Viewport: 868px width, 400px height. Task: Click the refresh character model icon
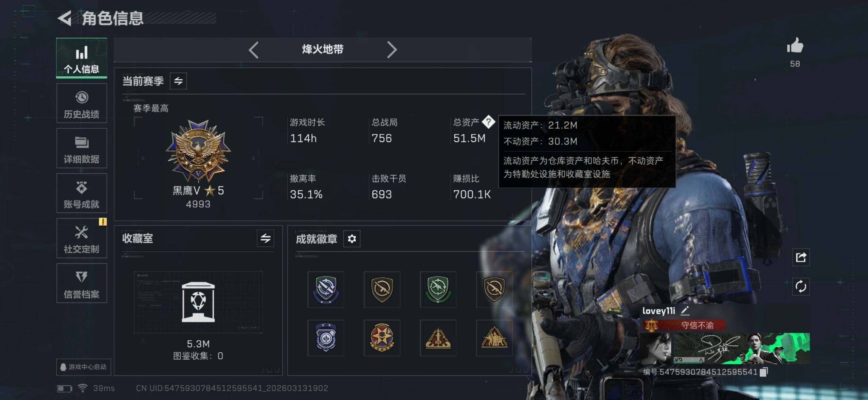point(801,287)
